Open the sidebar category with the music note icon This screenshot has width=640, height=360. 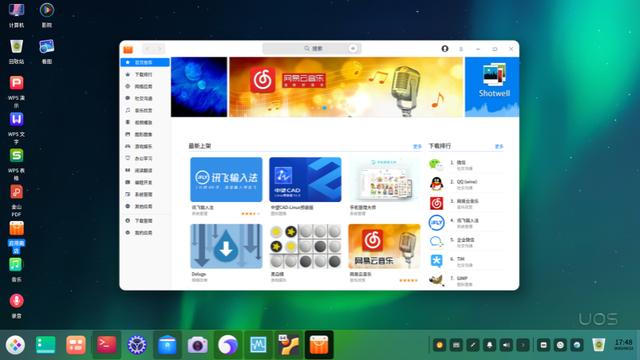[145, 110]
